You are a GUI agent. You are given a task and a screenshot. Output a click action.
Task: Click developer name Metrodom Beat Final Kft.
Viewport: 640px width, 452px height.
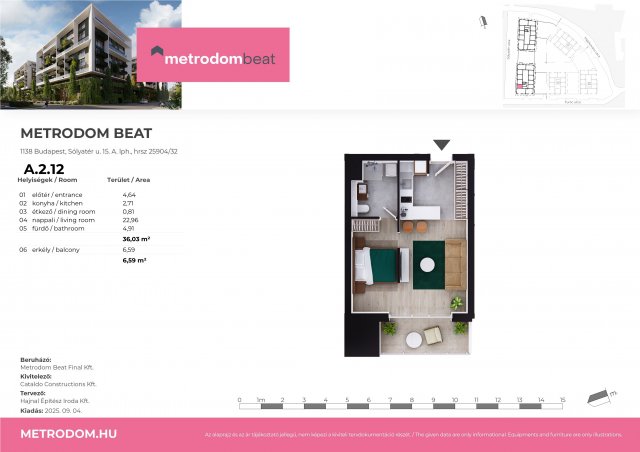(57, 367)
